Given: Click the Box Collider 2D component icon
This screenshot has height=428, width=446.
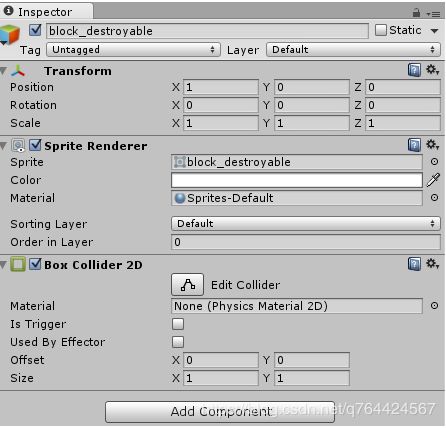Looking at the screenshot, I should (18, 265).
